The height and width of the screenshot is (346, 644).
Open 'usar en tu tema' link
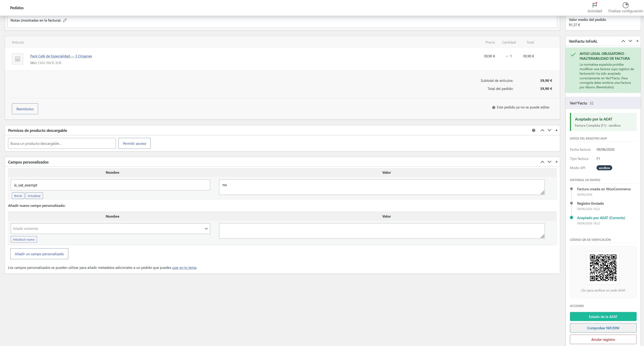point(184,267)
